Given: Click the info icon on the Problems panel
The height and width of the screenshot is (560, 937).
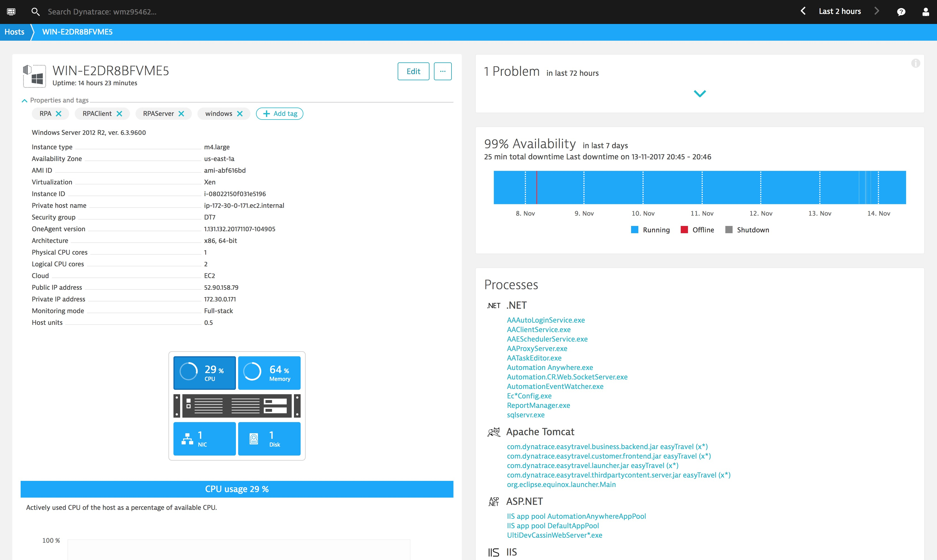Looking at the screenshot, I should pos(916,64).
